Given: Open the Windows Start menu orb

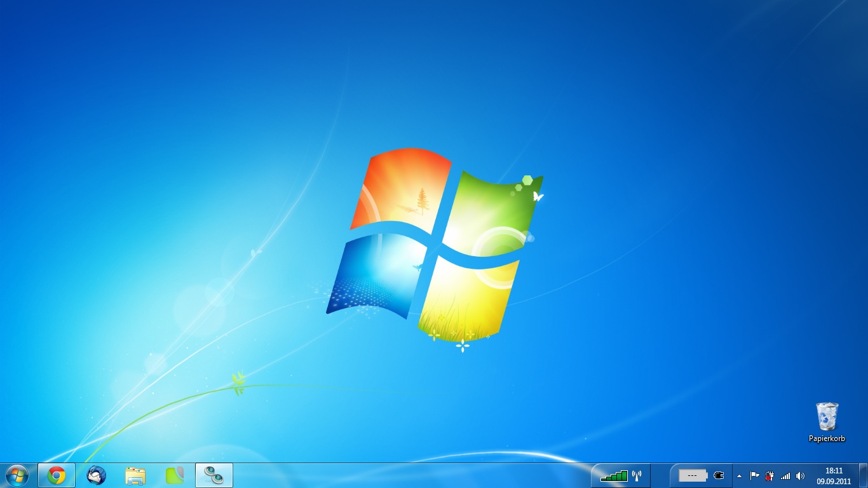Looking at the screenshot, I should coord(17,475).
